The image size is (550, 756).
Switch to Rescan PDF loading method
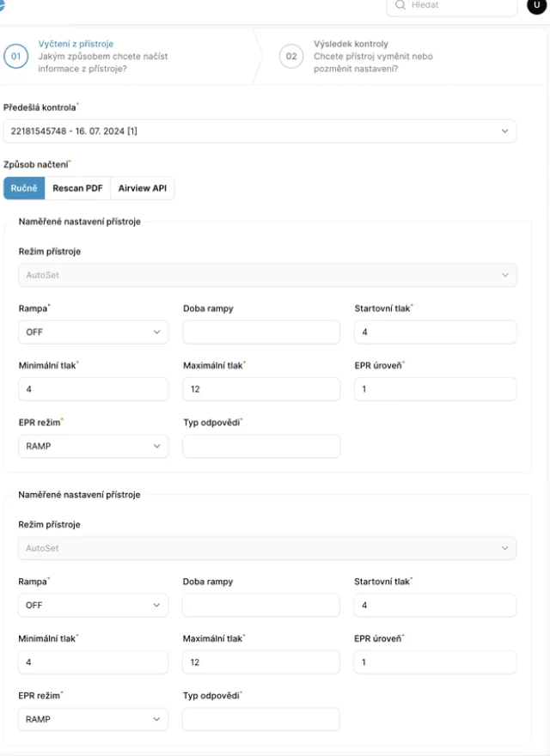(x=77, y=188)
